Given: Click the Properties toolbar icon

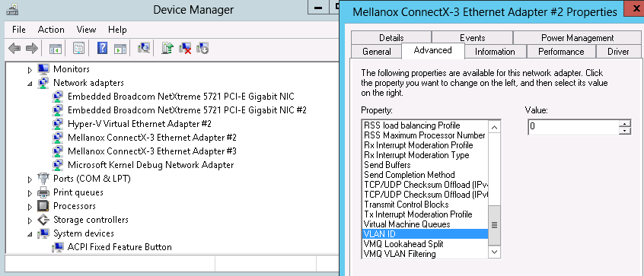Looking at the screenshot, I should [79, 49].
